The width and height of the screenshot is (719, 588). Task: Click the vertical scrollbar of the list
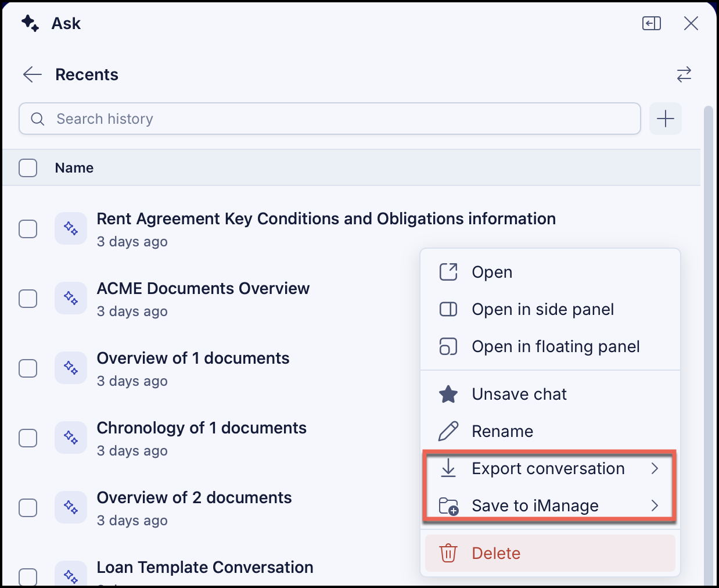pyautogui.click(x=708, y=346)
